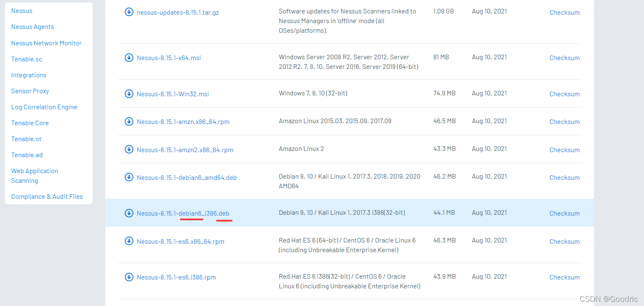Download Nessus-8.15.1-x64.msi via its filename link
The height and width of the screenshot is (306, 644).
[169, 58]
